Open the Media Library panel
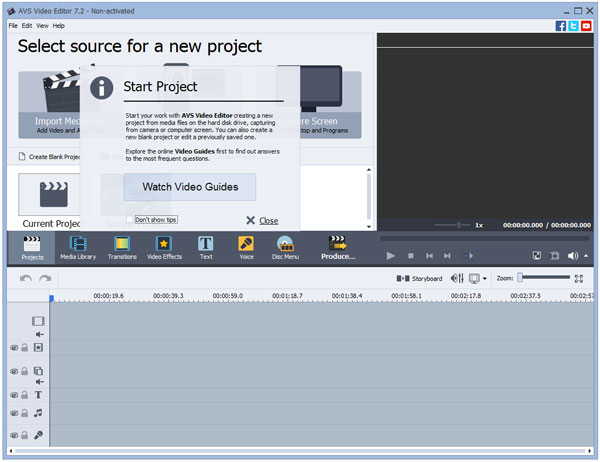Image resolution: width=600 pixels, height=462 pixels. click(78, 247)
